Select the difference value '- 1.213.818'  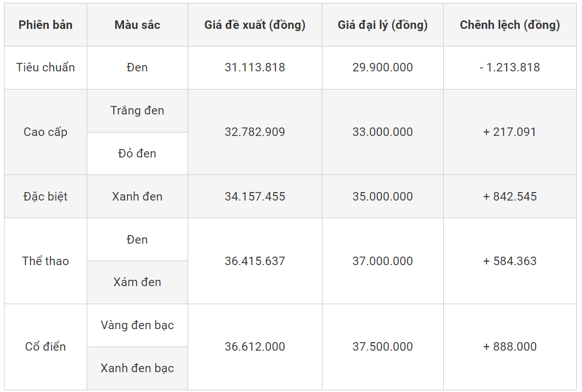(x=509, y=67)
